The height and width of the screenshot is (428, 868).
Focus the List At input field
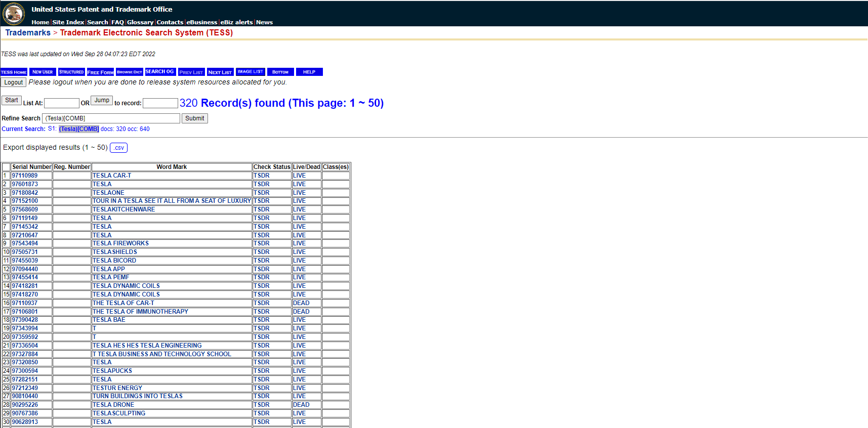point(62,103)
